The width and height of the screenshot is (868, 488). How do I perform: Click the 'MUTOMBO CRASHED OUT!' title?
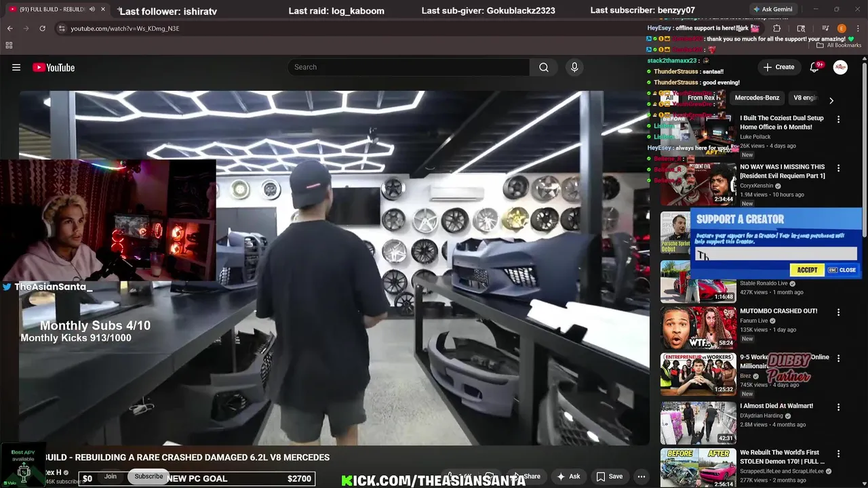[778, 311]
